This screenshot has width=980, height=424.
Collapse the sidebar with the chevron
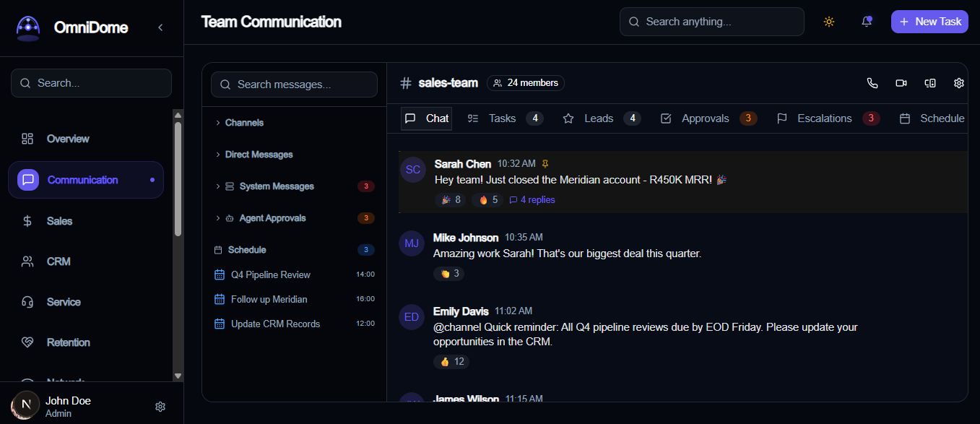[160, 27]
